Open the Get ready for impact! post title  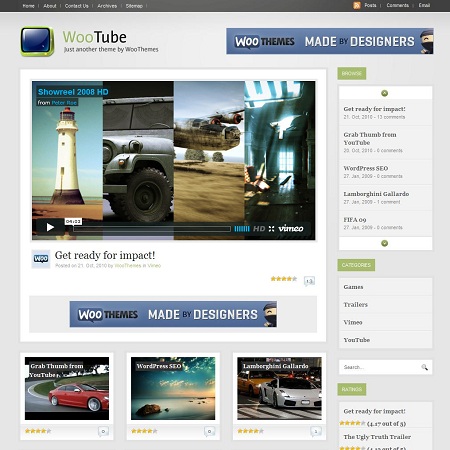click(105, 255)
